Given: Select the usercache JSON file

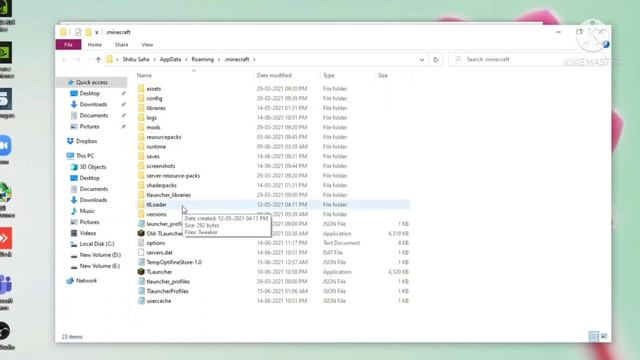Looking at the screenshot, I should click(x=158, y=301).
